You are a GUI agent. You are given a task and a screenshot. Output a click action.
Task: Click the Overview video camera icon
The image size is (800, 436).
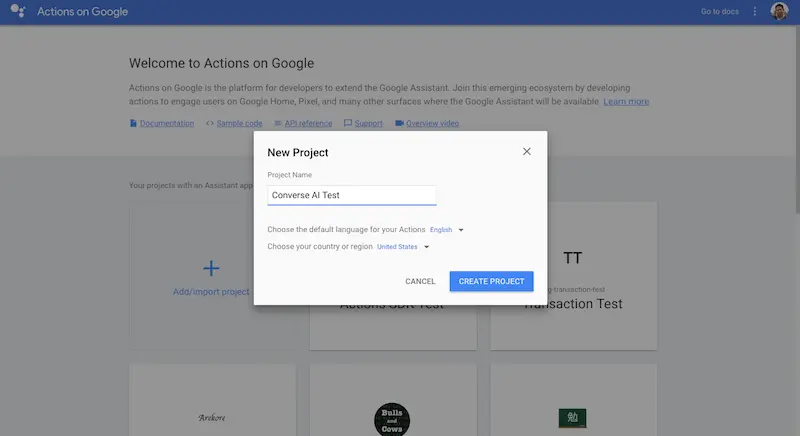399,123
